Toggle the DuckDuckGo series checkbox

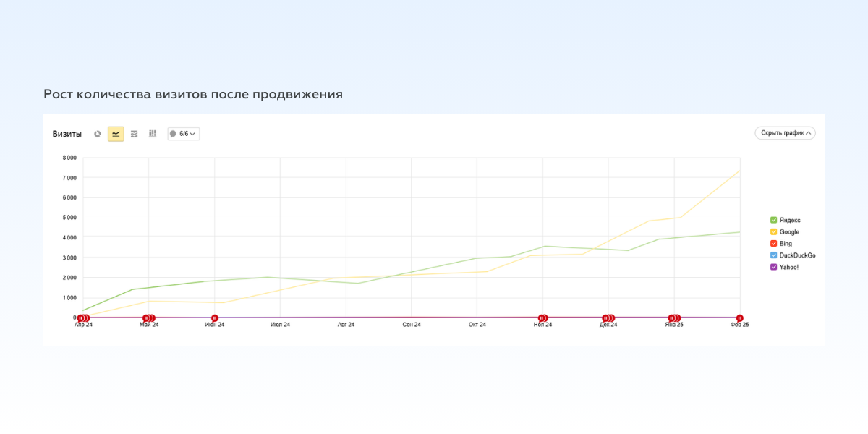point(774,255)
